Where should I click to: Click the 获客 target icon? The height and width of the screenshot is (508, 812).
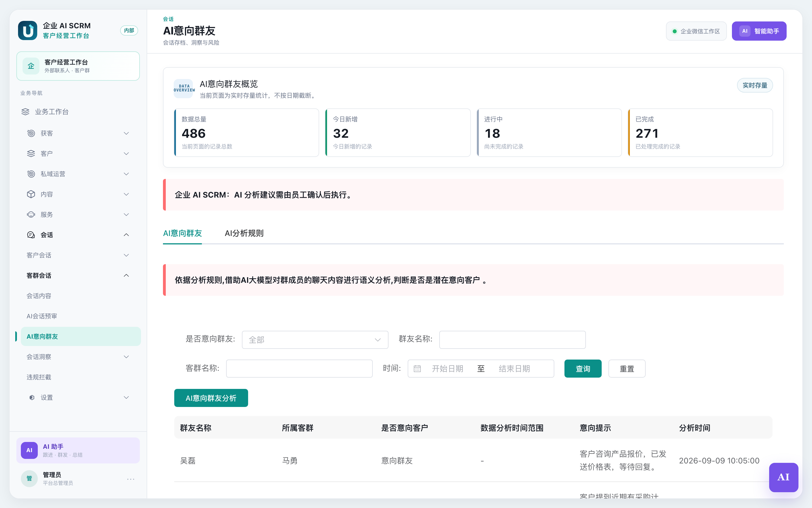pyautogui.click(x=31, y=133)
